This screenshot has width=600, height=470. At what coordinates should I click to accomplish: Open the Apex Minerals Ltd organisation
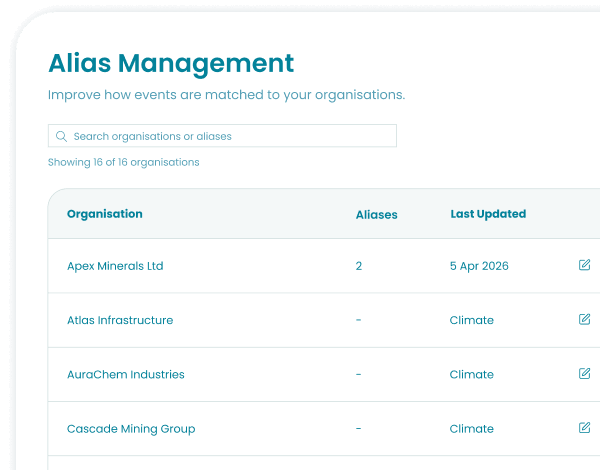click(115, 266)
